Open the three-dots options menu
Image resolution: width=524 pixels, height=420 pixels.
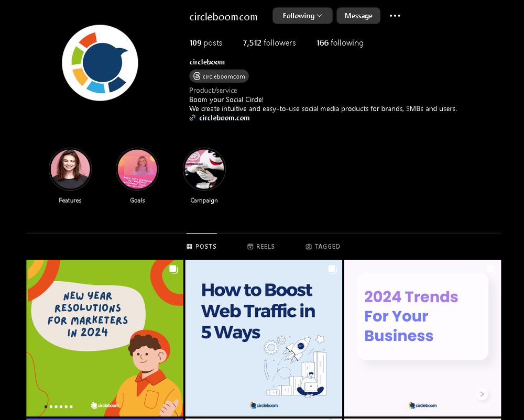395,16
